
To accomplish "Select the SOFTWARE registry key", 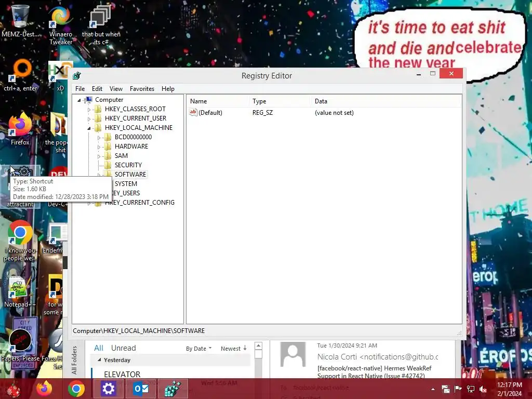I will 130,175.
